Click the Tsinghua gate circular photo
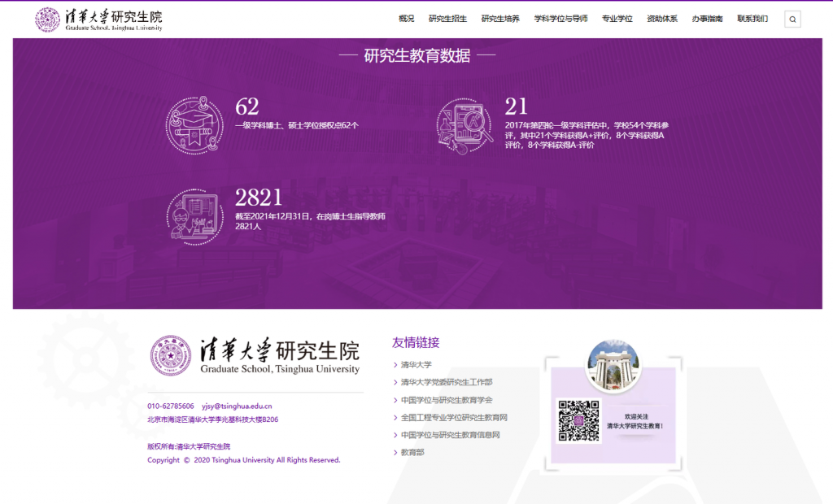The image size is (833, 504). pyautogui.click(x=613, y=366)
